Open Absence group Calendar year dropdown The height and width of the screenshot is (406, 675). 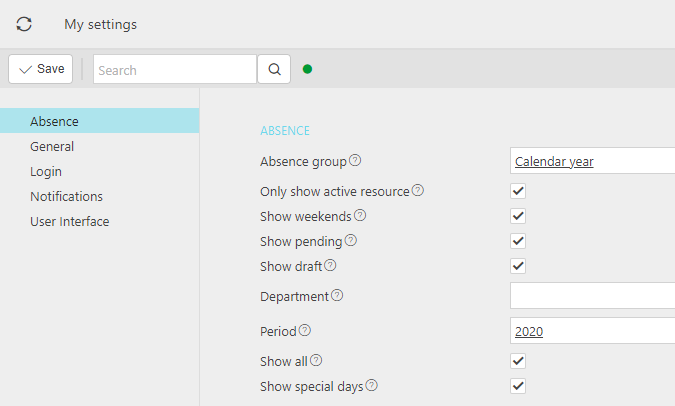point(592,161)
